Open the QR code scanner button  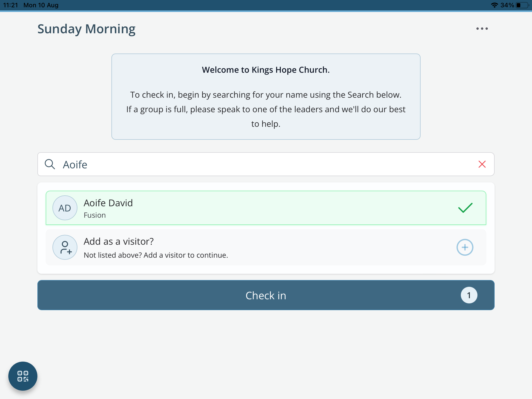[23, 376]
